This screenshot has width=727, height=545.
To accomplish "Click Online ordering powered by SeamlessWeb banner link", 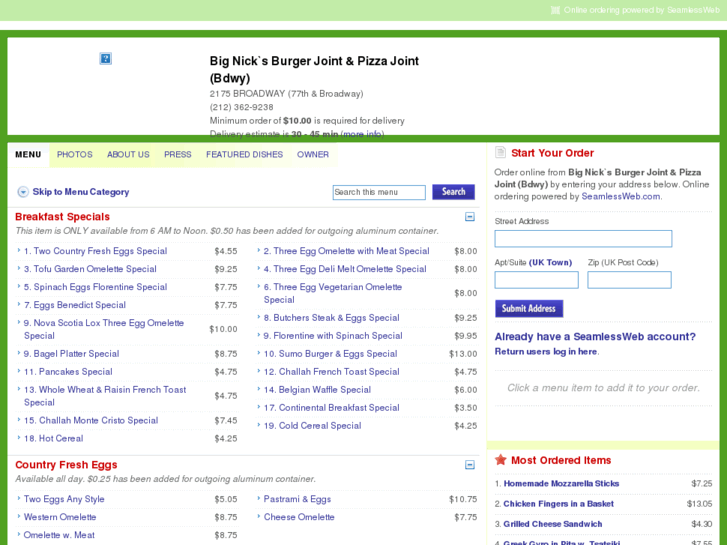I will click(x=642, y=10).
